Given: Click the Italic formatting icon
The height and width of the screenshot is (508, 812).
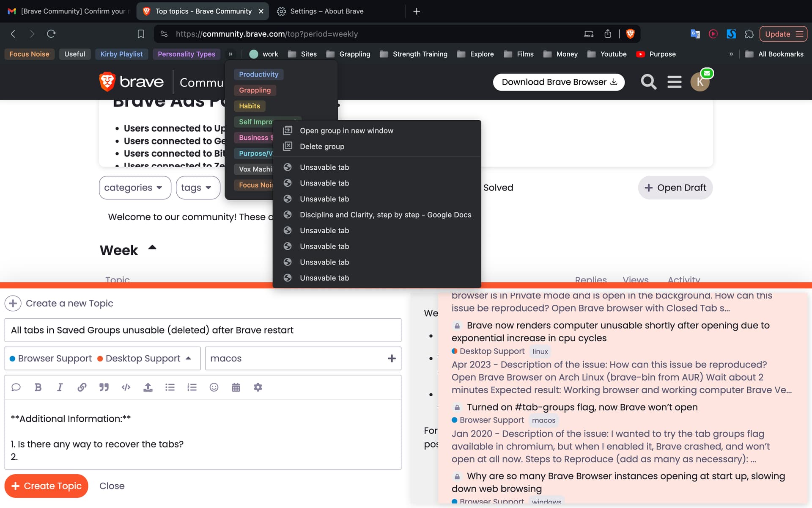Looking at the screenshot, I should tap(60, 387).
